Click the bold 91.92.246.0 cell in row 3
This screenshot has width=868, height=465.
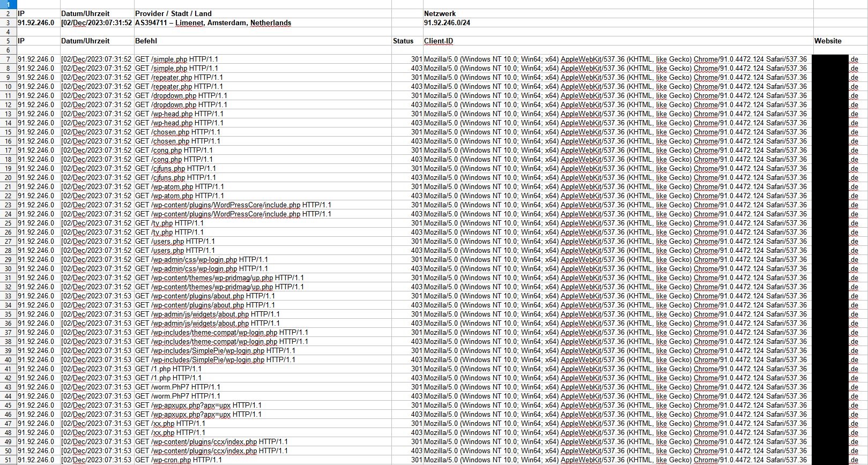point(38,22)
